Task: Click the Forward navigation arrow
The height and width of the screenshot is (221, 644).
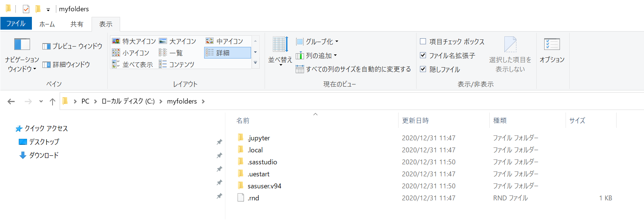Action: (28, 101)
